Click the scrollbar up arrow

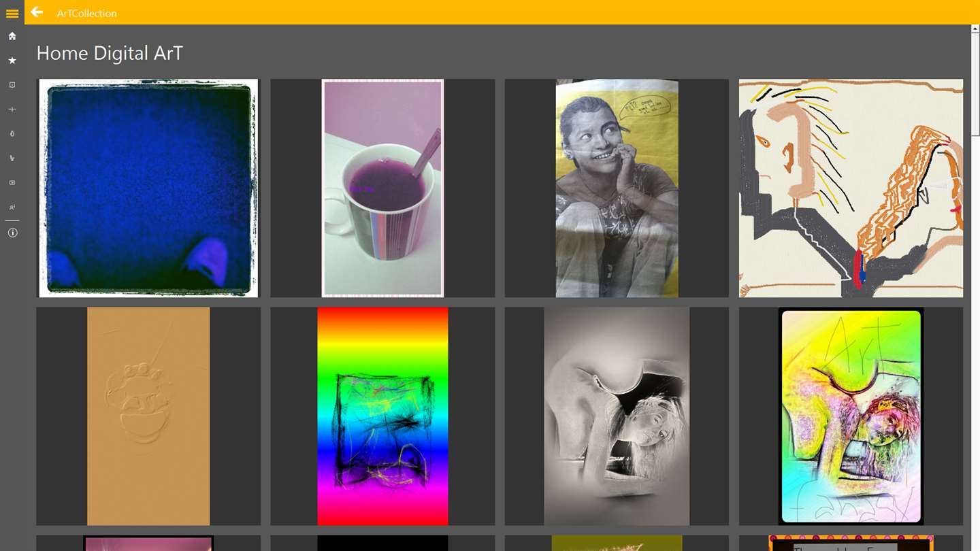point(975,29)
